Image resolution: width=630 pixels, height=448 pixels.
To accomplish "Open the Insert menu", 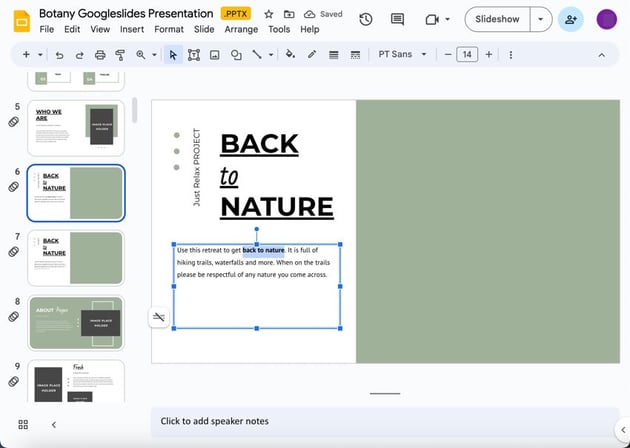I will pos(132,30).
